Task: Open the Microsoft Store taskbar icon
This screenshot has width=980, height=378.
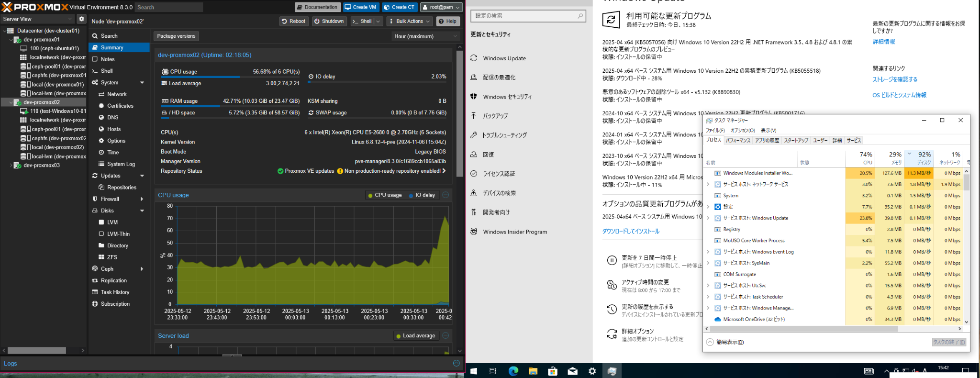Action: (553, 371)
